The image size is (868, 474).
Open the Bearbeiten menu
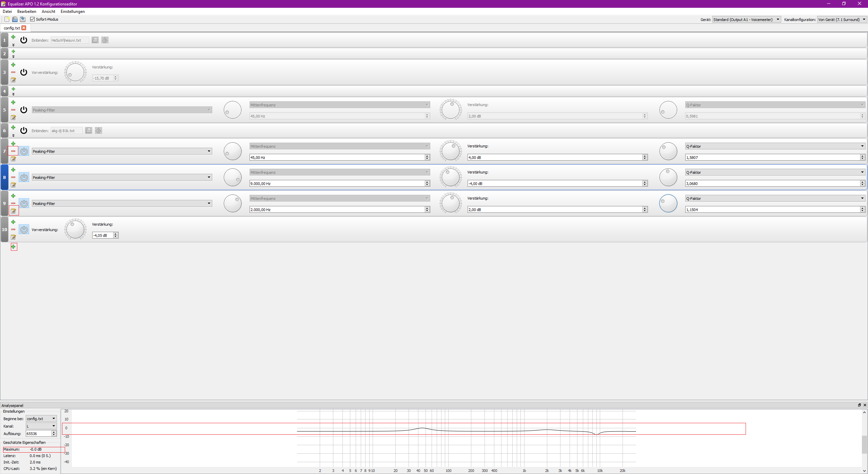pyautogui.click(x=26, y=12)
